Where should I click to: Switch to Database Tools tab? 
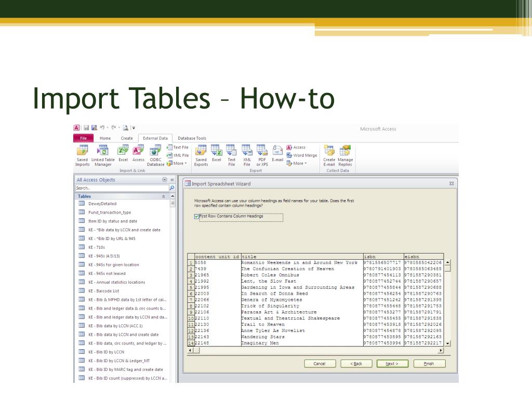coord(192,138)
